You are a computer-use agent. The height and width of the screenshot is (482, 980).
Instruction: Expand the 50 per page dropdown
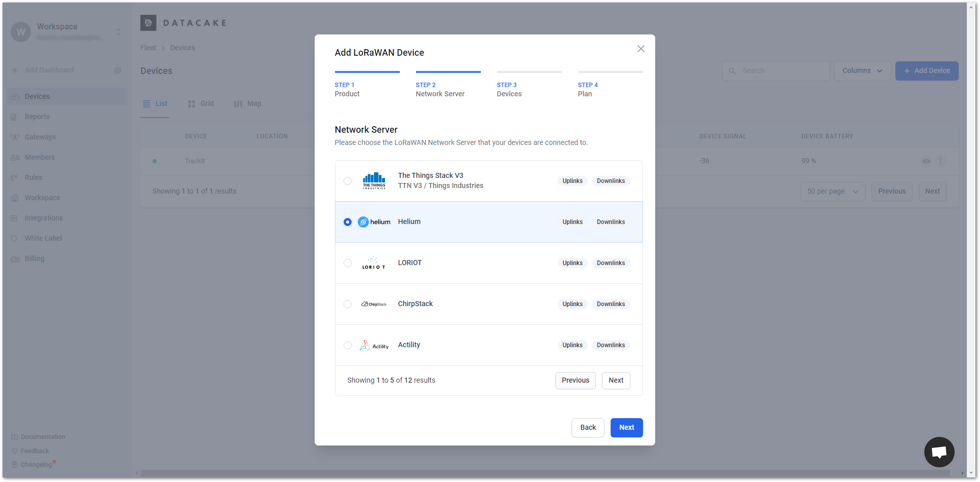tap(832, 192)
